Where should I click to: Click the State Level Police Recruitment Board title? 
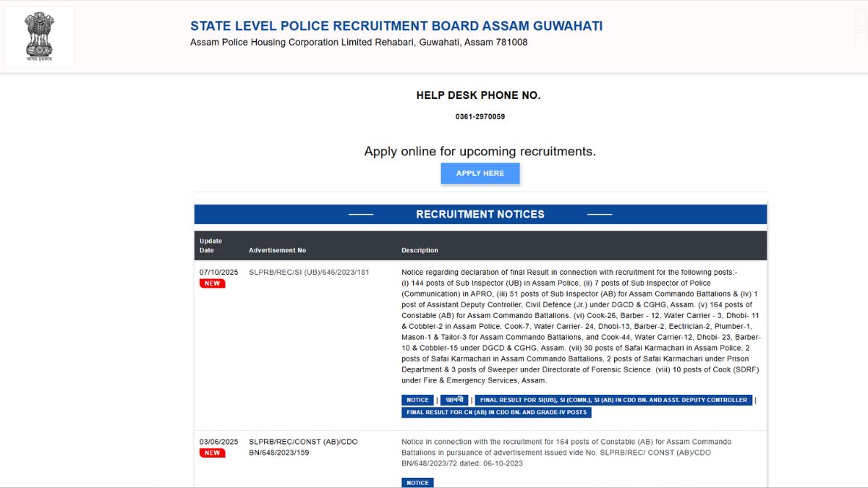[396, 26]
